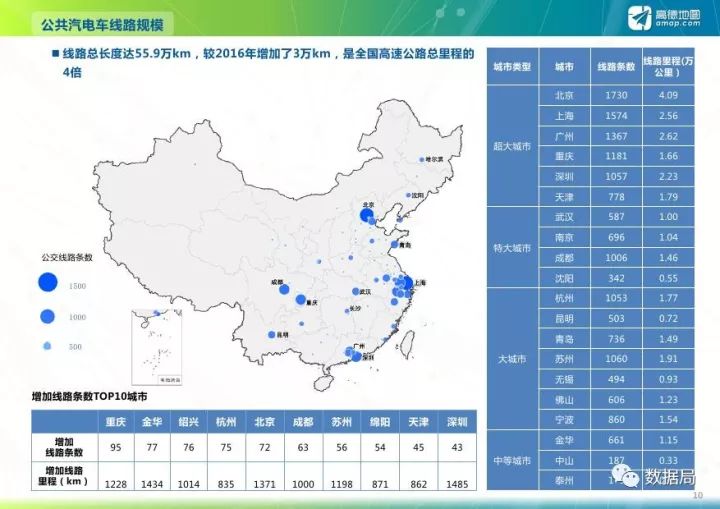Select the Beijing bubble on the map

[x=366, y=215]
